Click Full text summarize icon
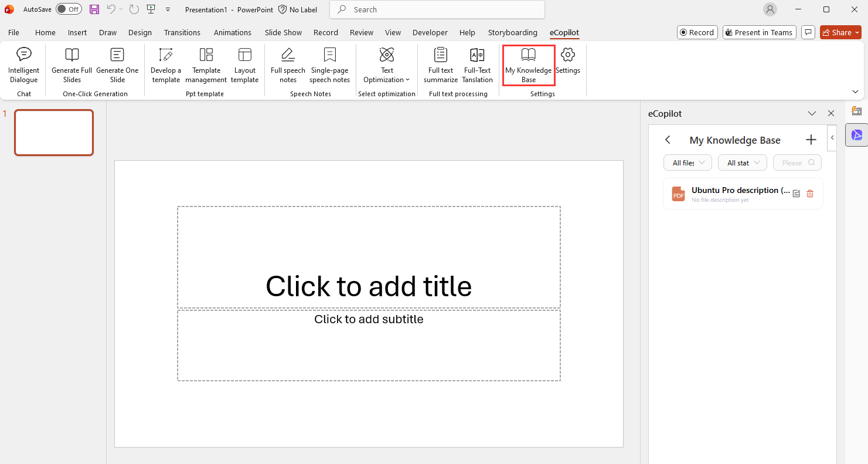Screen dimensions: 868x464 click(x=441, y=56)
